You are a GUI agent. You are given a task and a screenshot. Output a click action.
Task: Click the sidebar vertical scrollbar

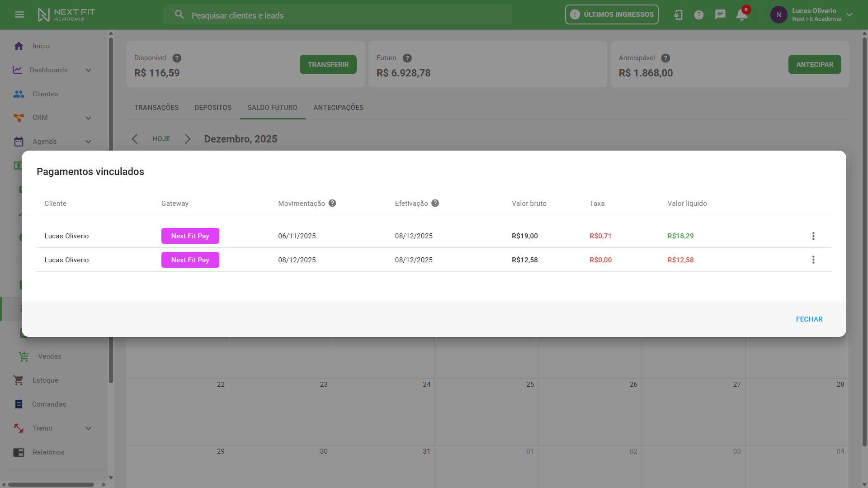pos(111,210)
